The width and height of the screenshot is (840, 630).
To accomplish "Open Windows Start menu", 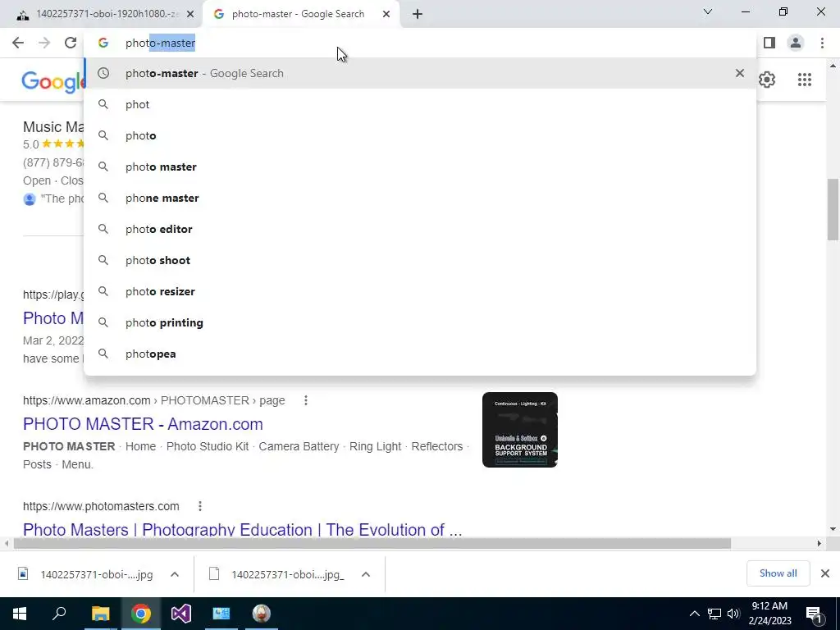I will (x=20, y=614).
